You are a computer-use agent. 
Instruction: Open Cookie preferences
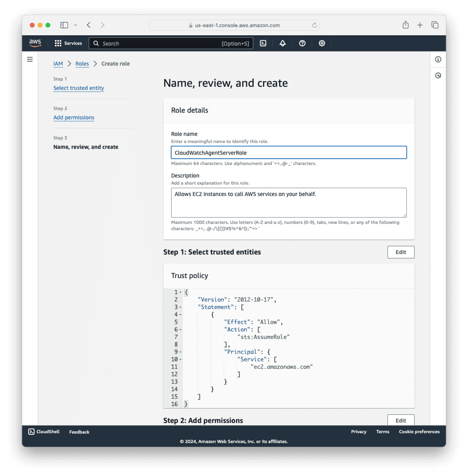(x=419, y=432)
